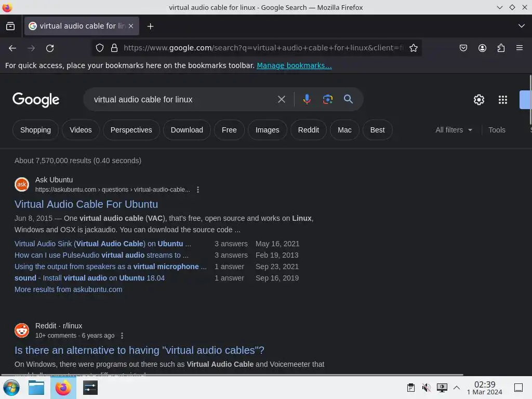Expand hidden system tray icons arrow
This screenshot has width=532, height=399.
(x=457, y=388)
